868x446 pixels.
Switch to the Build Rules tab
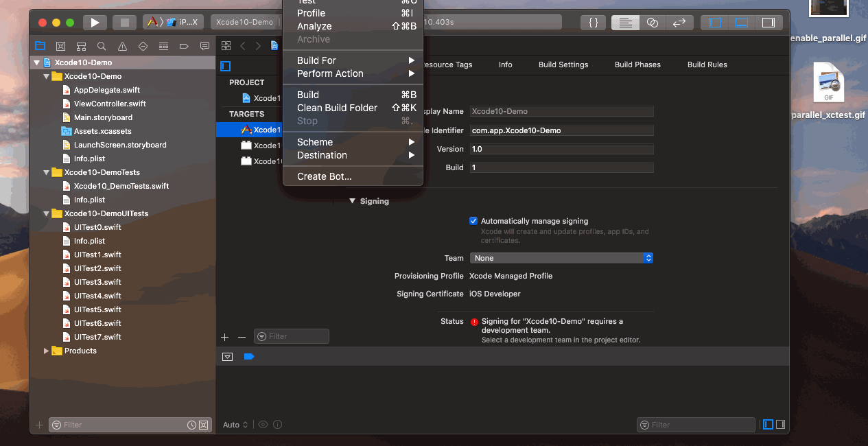(x=707, y=64)
